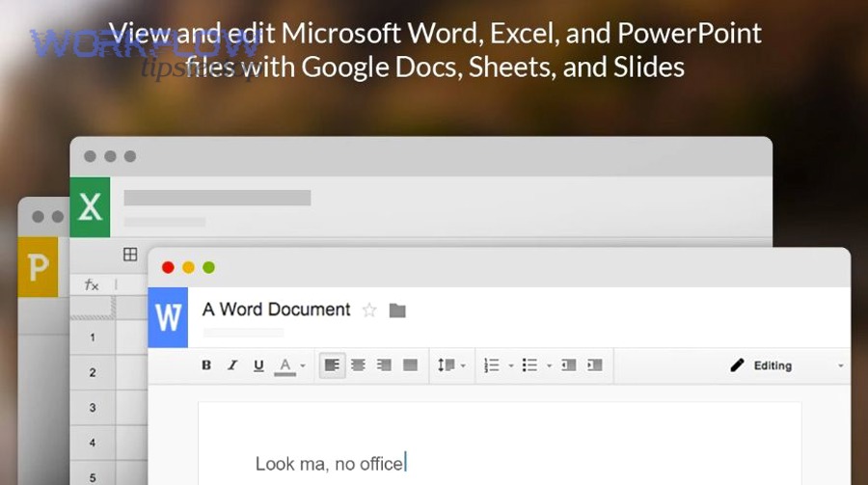The height and width of the screenshot is (485, 868).
Task: Click the text color A icon
Action: tap(285, 366)
